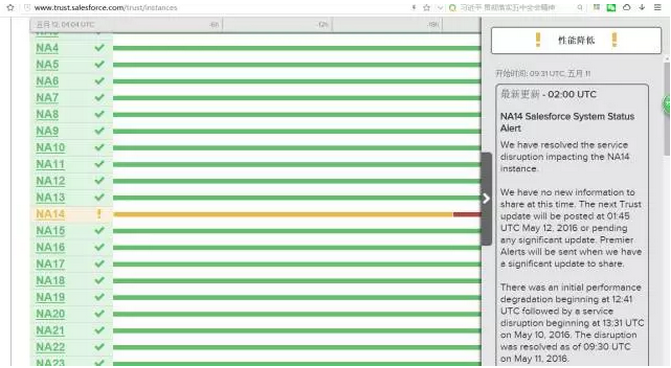Click the performance degradation header button
Viewport: 671px width, 368px height.
pyautogui.click(x=576, y=40)
